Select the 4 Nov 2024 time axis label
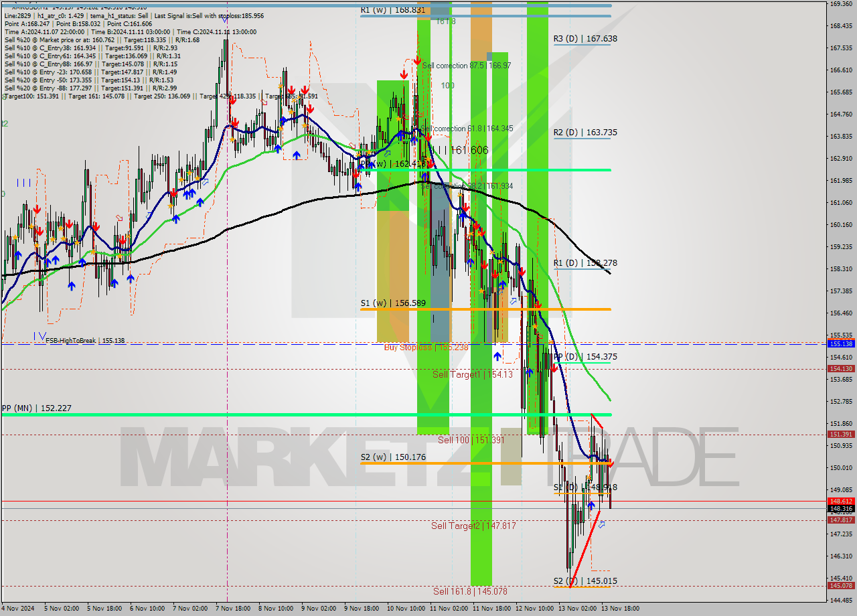Image resolution: width=857 pixels, height=616 pixels. pyautogui.click(x=16, y=609)
